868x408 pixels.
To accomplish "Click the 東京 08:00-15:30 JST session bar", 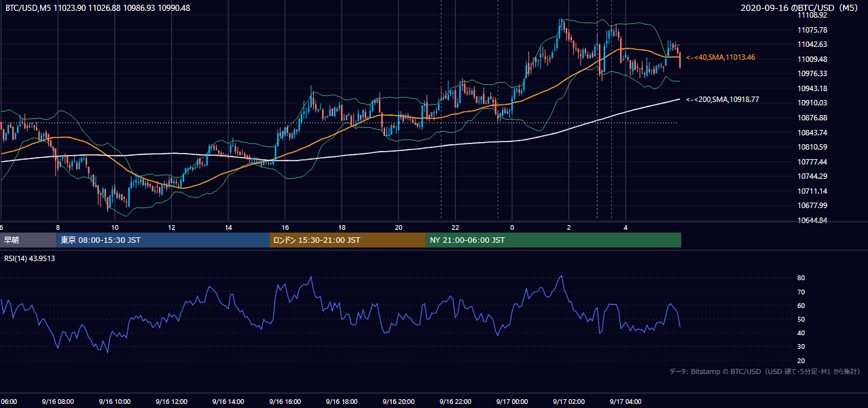I will click(x=163, y=240).
